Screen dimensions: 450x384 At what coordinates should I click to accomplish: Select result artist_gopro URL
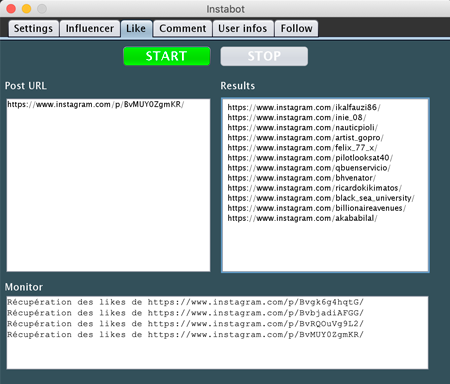305,137
